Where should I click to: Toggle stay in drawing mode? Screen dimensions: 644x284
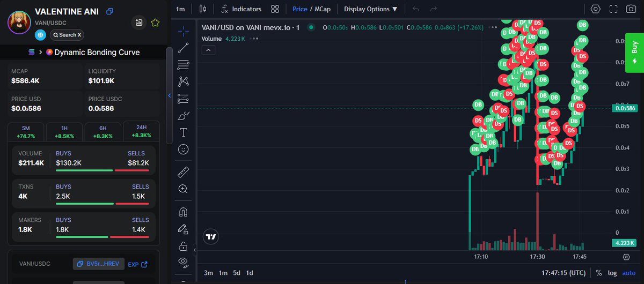point(184,229)
